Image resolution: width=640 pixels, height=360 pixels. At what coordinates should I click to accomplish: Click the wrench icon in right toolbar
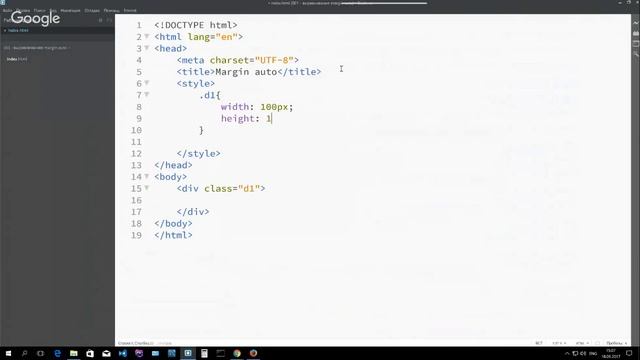click(636, 54)
